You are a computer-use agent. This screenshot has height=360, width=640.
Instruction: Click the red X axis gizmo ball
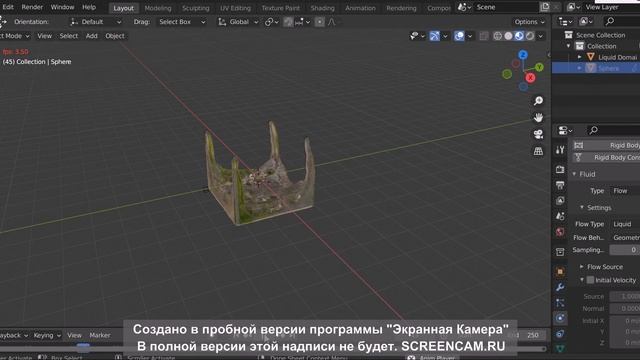click(x=530, y=78)
